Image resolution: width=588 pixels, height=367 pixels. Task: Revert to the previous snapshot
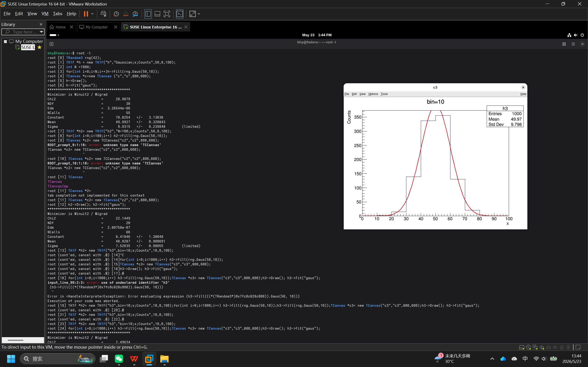coord(126,14)
